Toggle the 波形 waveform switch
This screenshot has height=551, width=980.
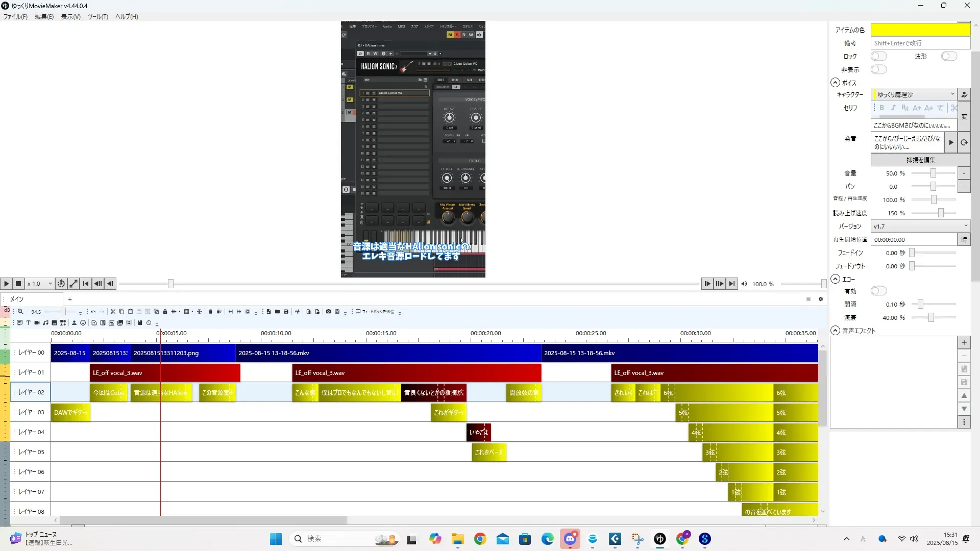tap(948, 56)
